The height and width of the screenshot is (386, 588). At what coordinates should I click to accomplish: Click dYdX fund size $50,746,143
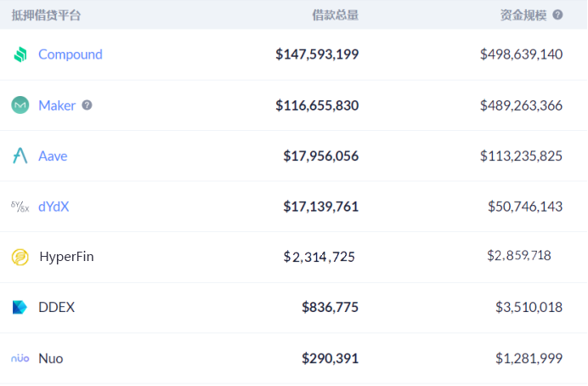coord(525,207)
